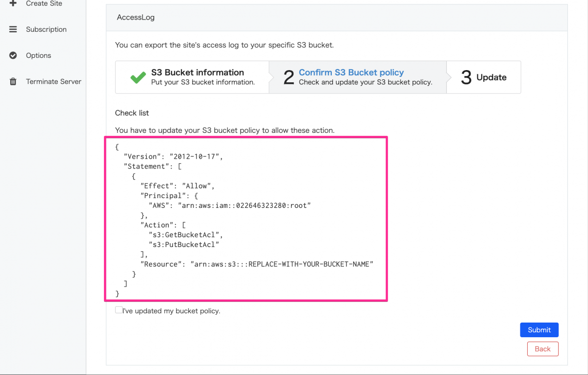588x375 pixels.
Task: Click the "Effect": "Allow" line
Action: (178, 186)
